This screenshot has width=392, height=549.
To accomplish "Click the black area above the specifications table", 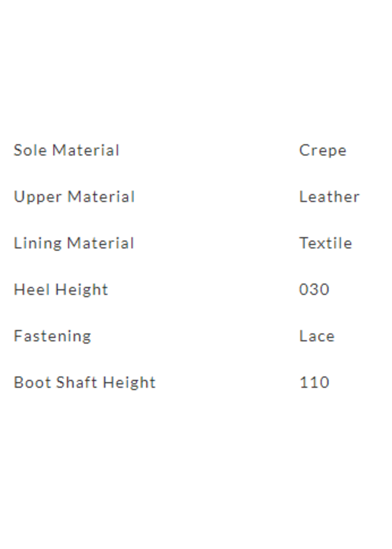I will click(x=196, y=63).
